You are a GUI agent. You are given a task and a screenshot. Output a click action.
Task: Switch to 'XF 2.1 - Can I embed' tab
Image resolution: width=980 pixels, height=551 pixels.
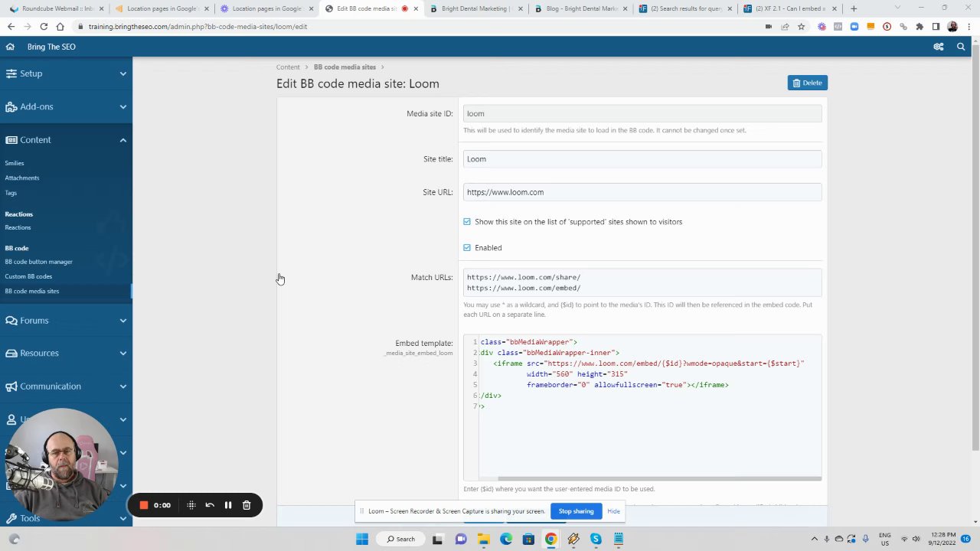[x=790, y=8]
